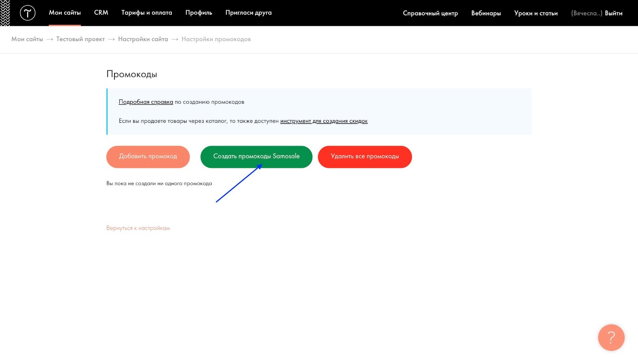The width and height of the screenshot is (638, 364).
Task: Open Тарифы и оплата page
Action: [x=147, y=13]
